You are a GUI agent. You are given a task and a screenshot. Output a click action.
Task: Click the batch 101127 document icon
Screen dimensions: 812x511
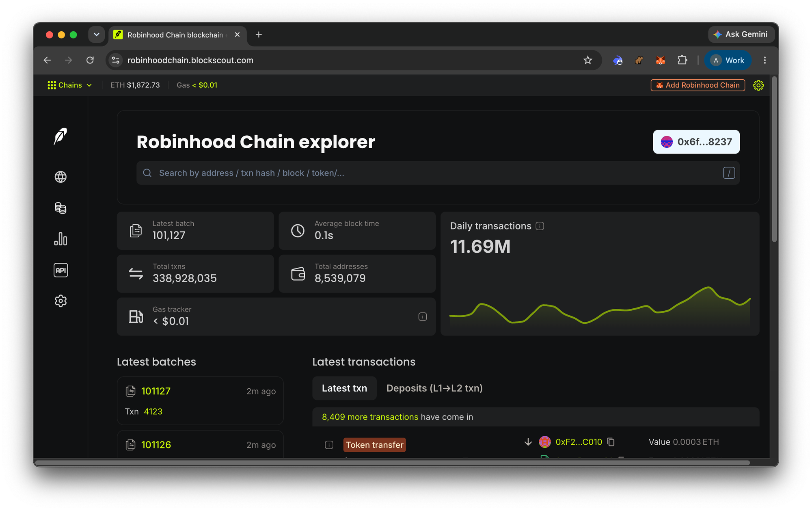click(130, 391)
